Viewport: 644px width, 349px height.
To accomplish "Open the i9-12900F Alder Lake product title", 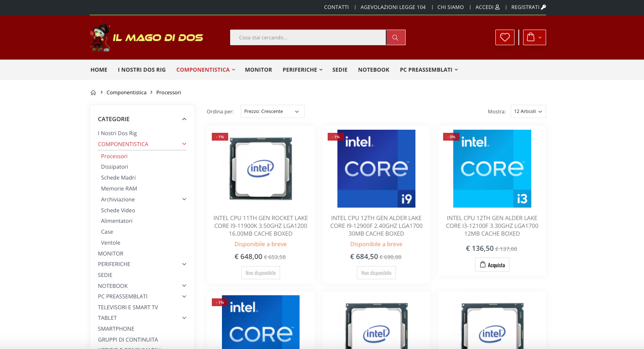I will [376, 226].
